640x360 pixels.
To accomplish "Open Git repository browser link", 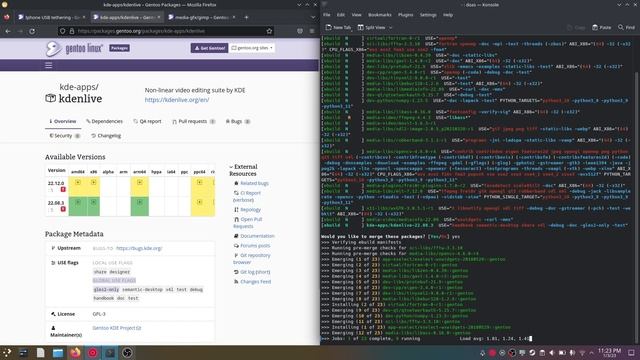I will pos(251,258).
